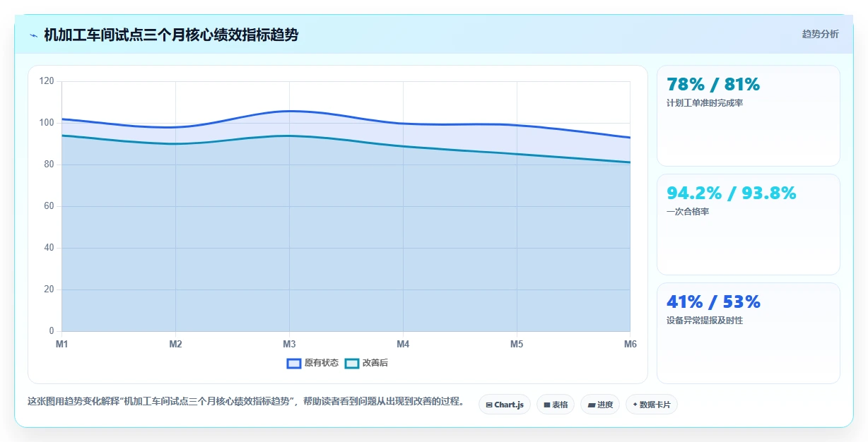Toggle the 改善后 legend swatch
The height and width of the screenshot is (442, 868).
(352, 363)
